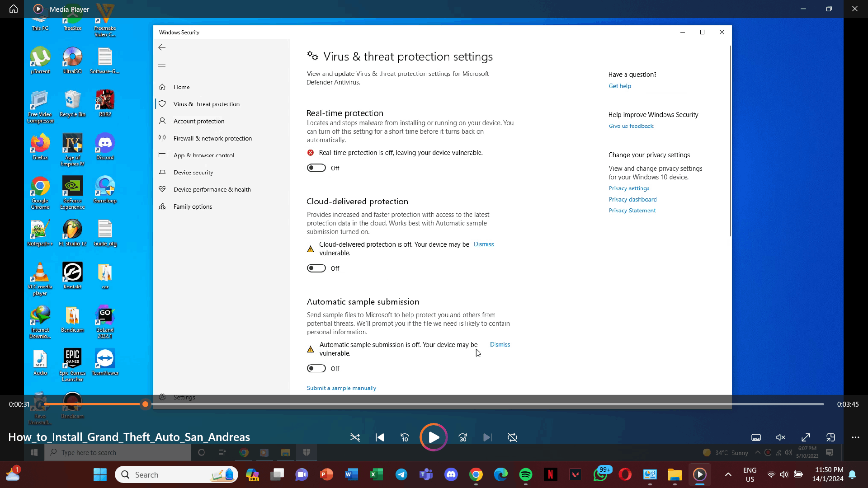
Task: Unmute the Media Player volume icon
Action: coord(781,437)
